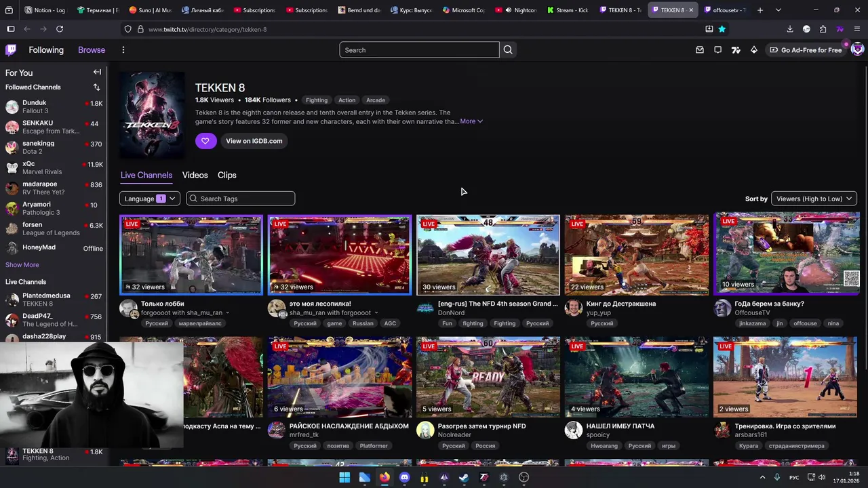
Task: Sort the followed channels list
Action: tap(96, 87)
